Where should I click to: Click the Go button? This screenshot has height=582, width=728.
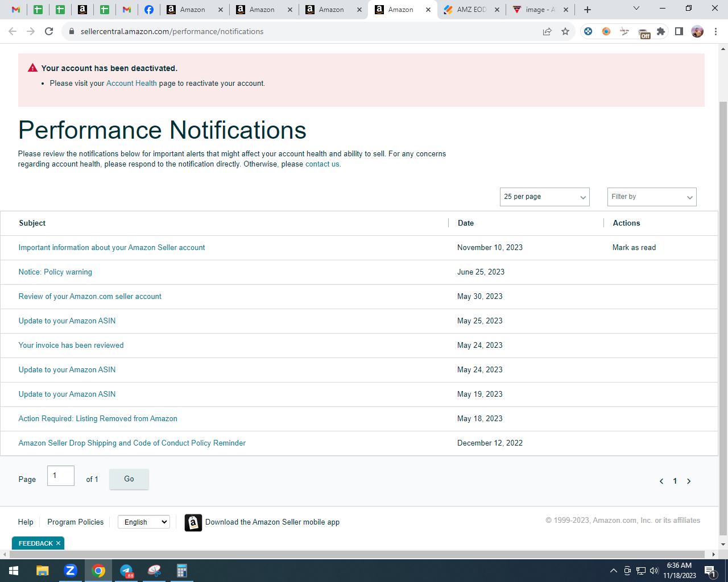point(129,479)
